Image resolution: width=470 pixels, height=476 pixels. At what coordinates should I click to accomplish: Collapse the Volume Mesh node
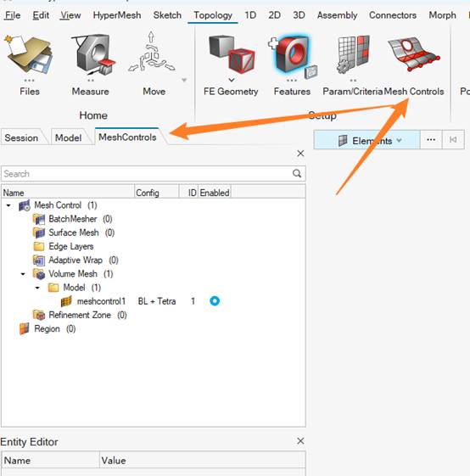pyautogui.click(x=23, y=274)
